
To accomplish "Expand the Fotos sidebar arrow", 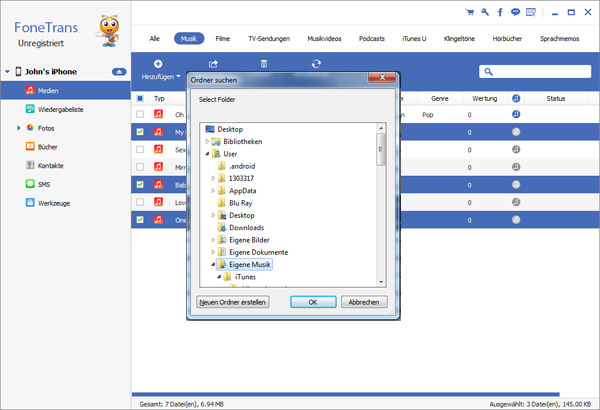I will 18,128.
